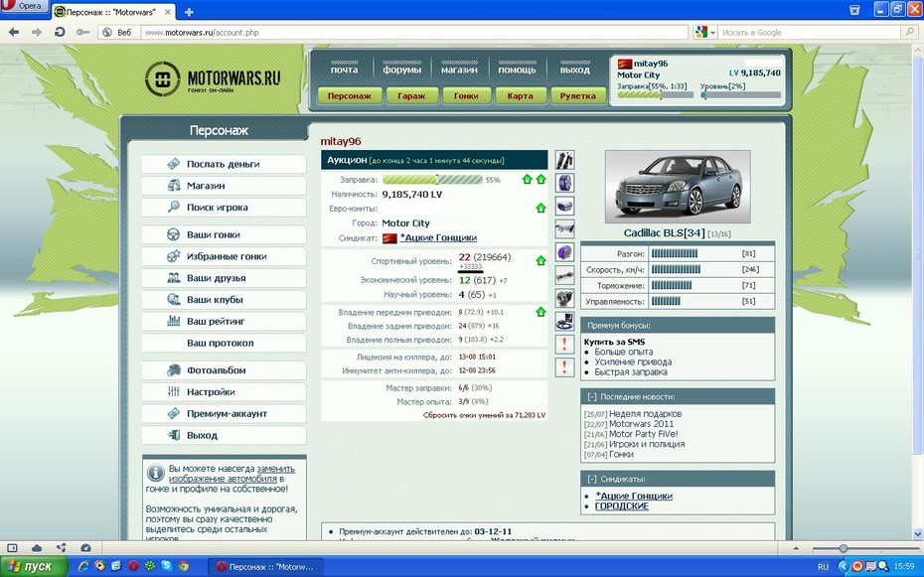924x577 pixels.
Task: Open the shock absorbers car part icon
Action: tap(564, 160)
